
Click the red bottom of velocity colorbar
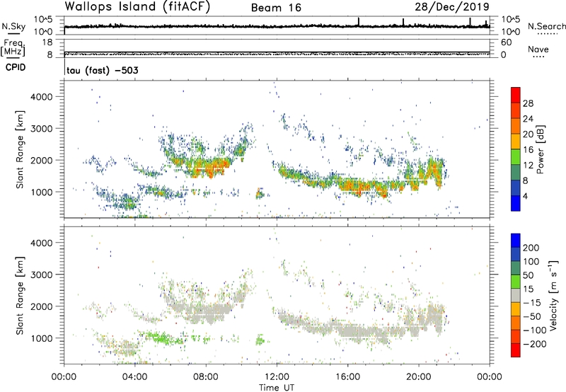[x=516, y=350]
